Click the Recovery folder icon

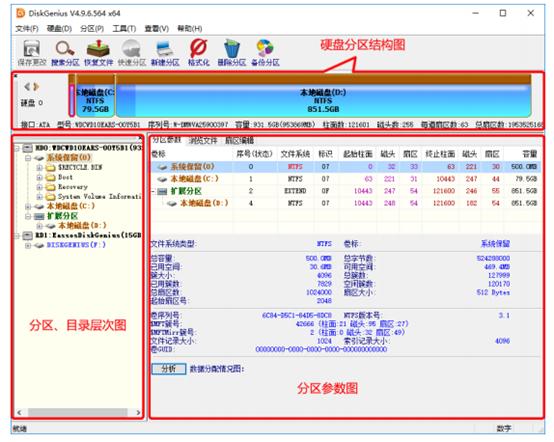51,187
